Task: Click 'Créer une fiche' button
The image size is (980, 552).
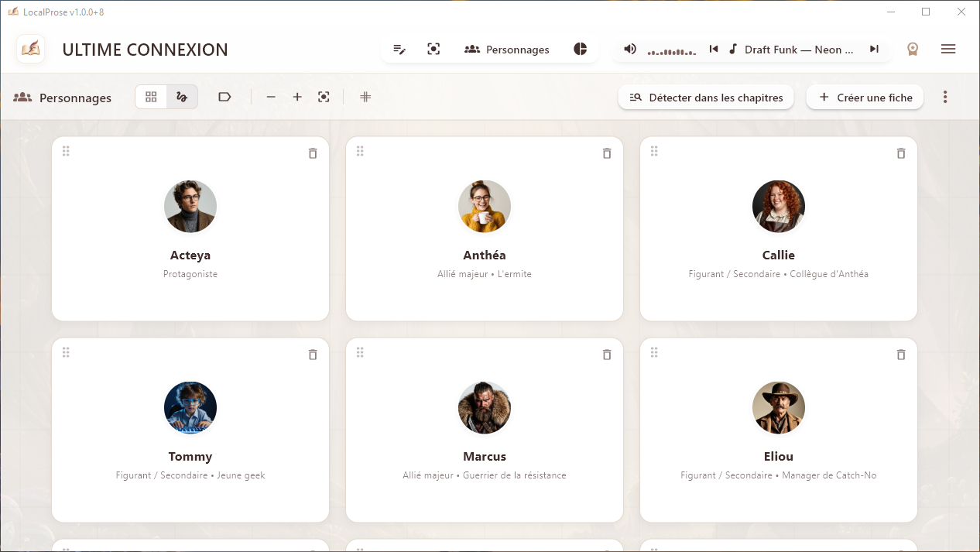Action: (865, 98)
